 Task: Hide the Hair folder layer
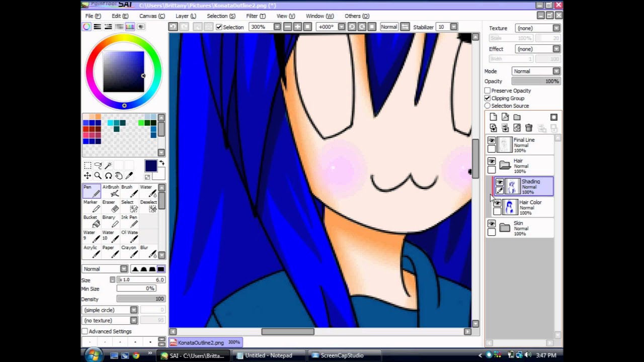coord(492,161)
